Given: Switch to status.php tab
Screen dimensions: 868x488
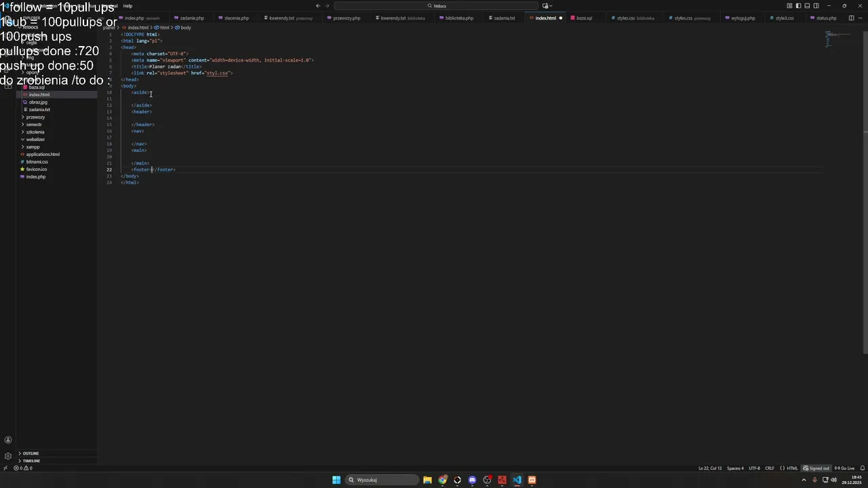Looking at the screenshot, I should click(x=826, y=18).
